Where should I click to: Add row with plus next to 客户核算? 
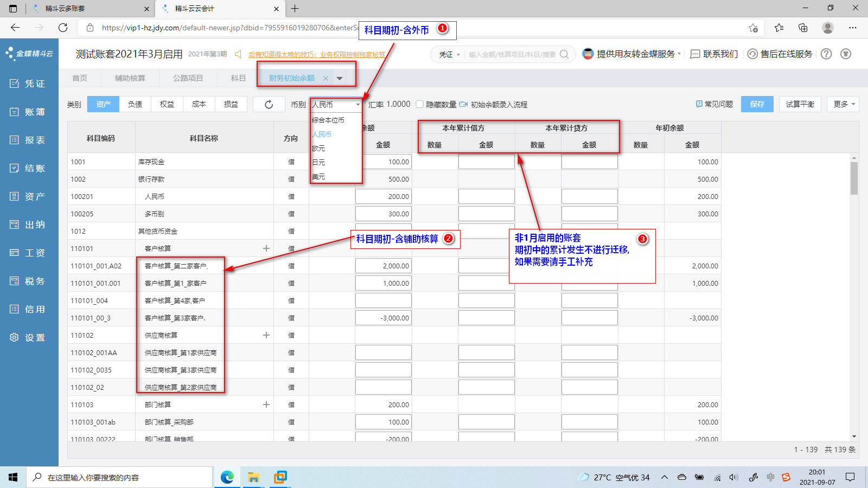pyautogui.click(x=266, y=248)
